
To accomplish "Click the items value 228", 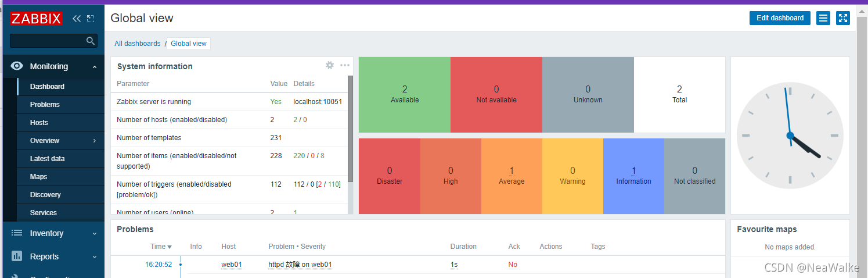I will [x=276, y=156].
